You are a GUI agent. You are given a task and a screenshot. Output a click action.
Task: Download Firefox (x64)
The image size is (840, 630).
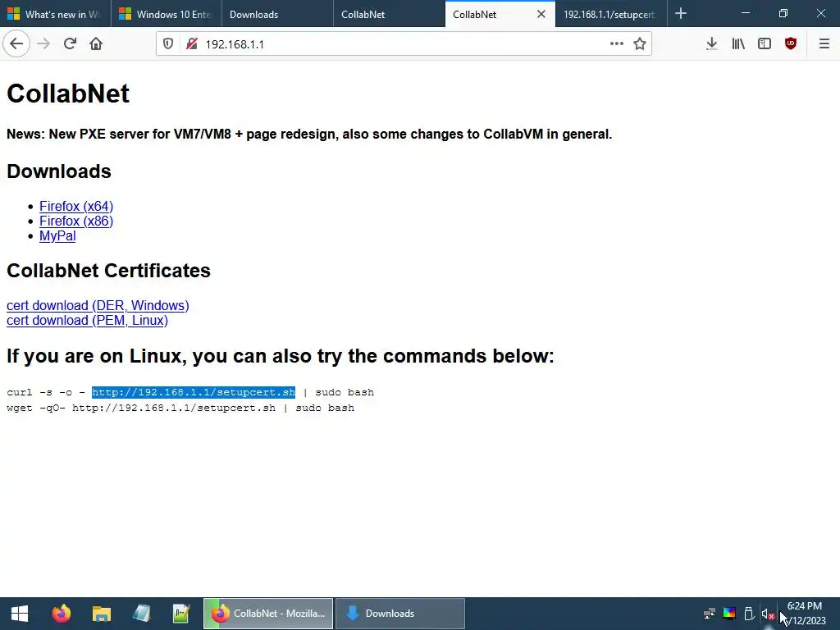(76, 206)
